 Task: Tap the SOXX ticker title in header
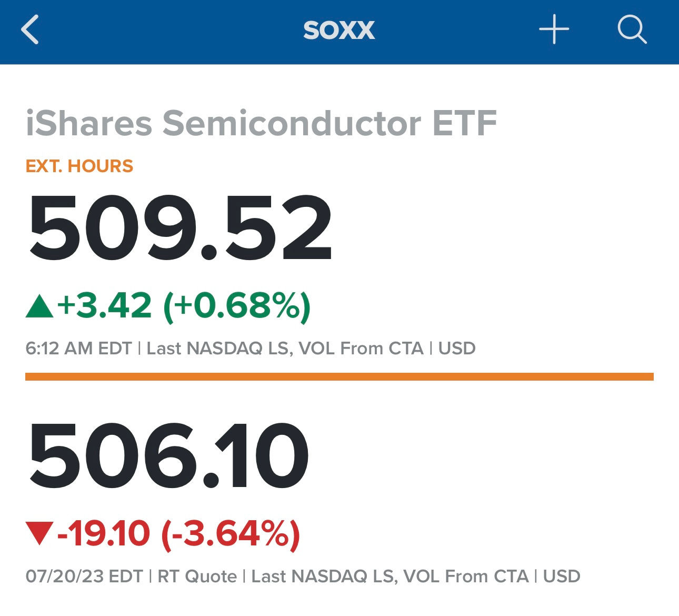click(339, 30)
